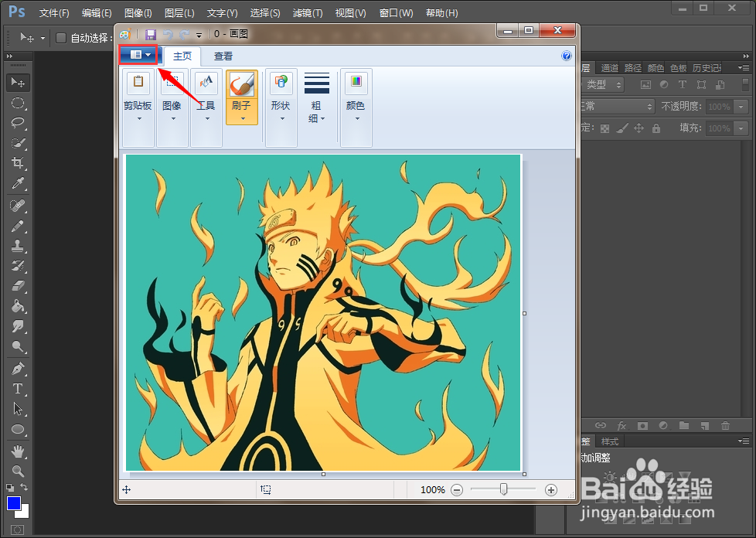Image resolution: width=756 pixels, height=538 pixels.
Task: Toggle Quick Mask mode at toolbox bottom
Action: pos(17,529)
